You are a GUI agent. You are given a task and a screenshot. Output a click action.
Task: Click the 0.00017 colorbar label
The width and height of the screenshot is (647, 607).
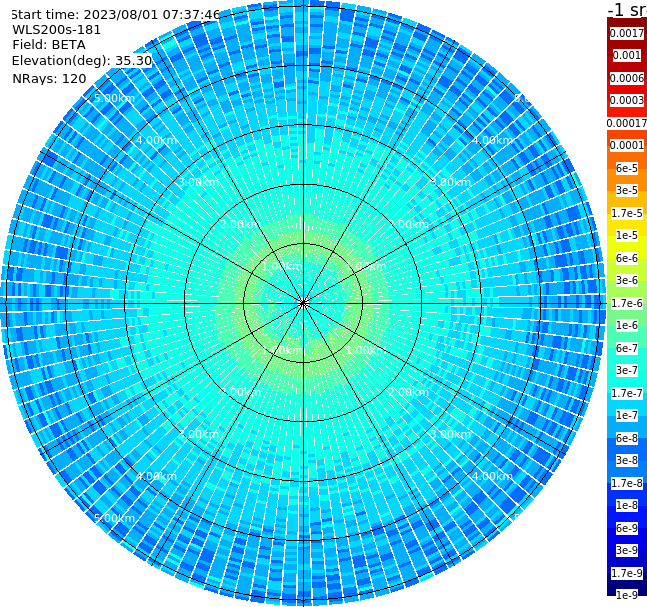pos(627,123)
